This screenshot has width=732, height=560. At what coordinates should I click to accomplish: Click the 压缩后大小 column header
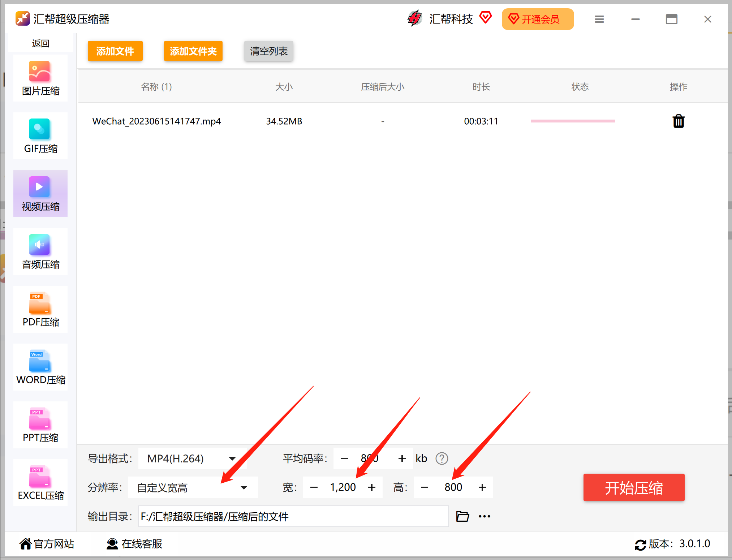tap(383, 87)
